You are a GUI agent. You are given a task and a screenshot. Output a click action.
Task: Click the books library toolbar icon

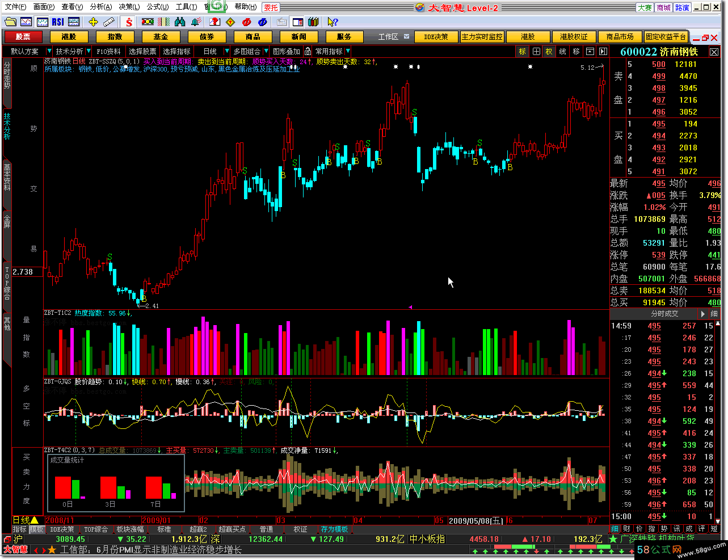pyautogui.click(x=313, y=22)
